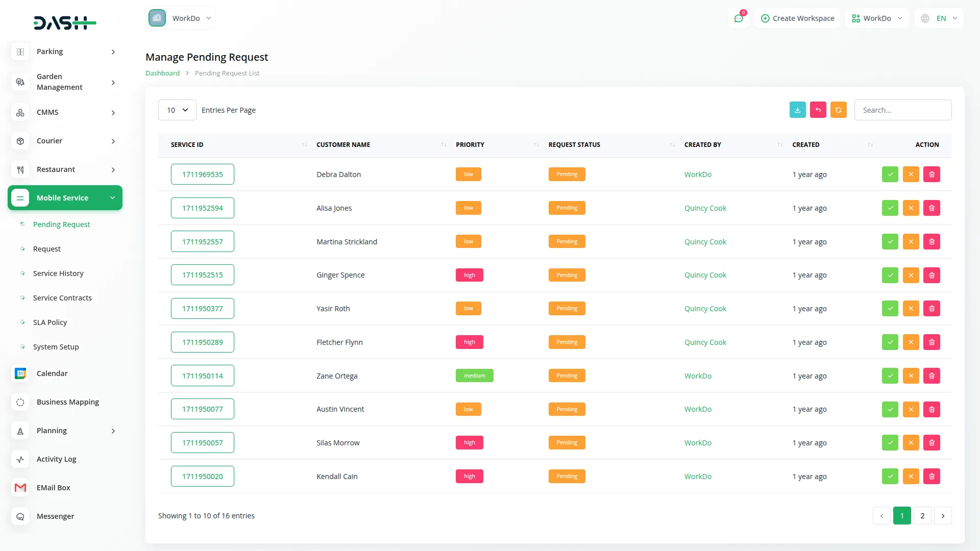Click Quincy Cook in Alisa Jones row
Image resolution: width=980 pixels, height=551 pixels.
coord(705,208)
